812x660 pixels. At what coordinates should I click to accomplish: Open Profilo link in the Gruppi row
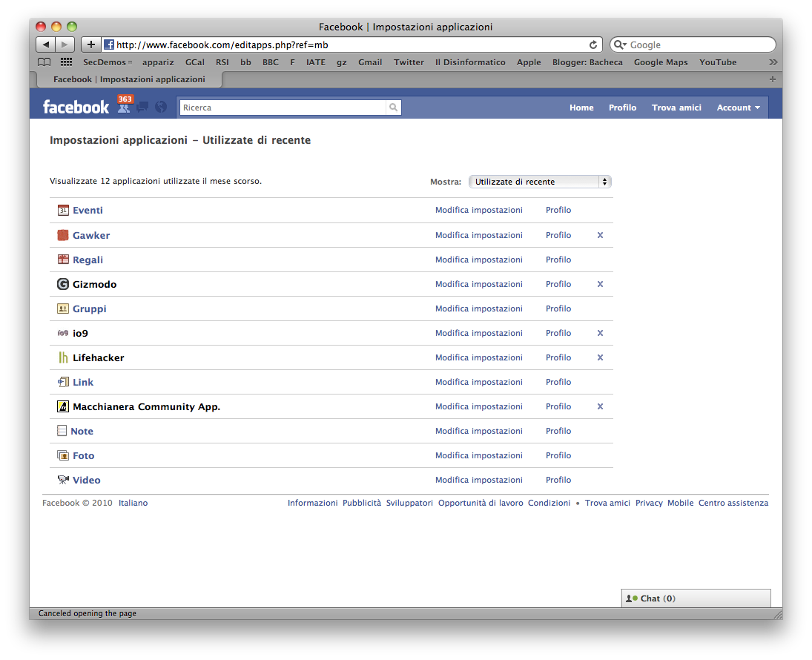pyautogui.click(x=558, y=308)
